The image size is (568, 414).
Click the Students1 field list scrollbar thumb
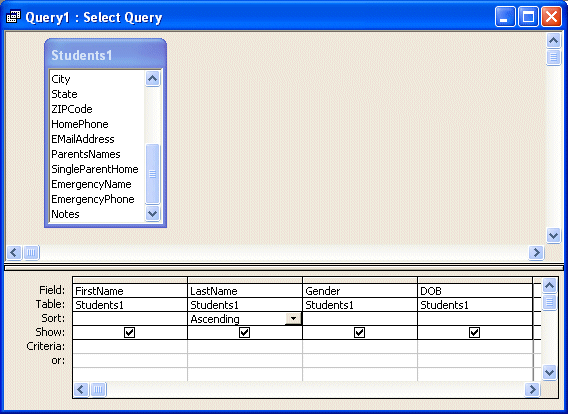(153, 173)
